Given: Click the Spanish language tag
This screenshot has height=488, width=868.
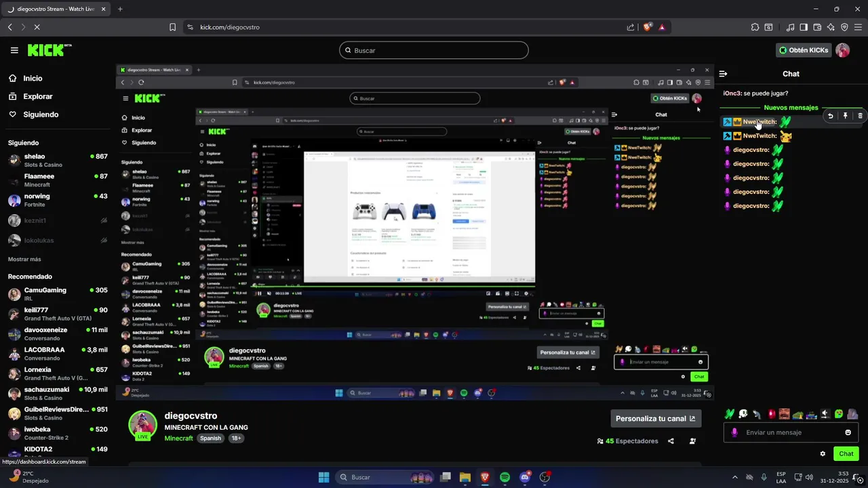Looking at the screenshot, I should click(210, 439).
